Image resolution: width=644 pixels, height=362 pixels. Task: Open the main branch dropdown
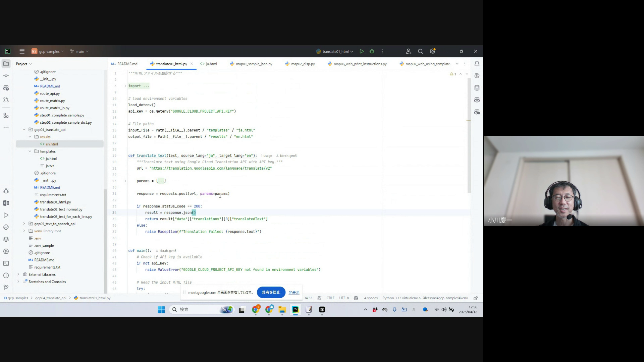[x=80, y=52]
